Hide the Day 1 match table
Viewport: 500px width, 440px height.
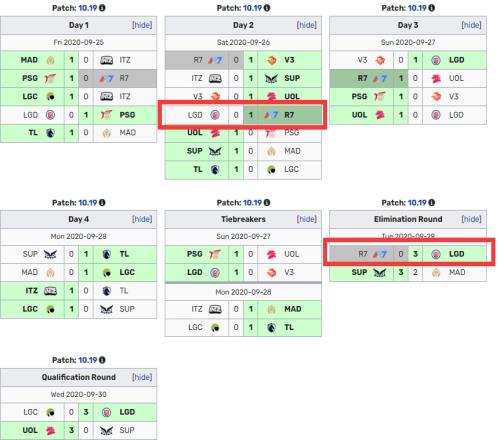pyautogui.click(x=142, y=25)
